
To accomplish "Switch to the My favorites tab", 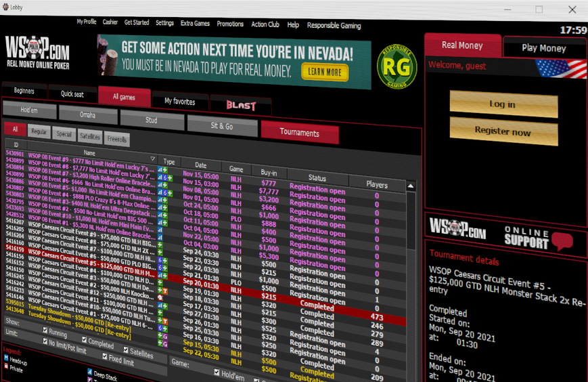I will coord(180,102).
